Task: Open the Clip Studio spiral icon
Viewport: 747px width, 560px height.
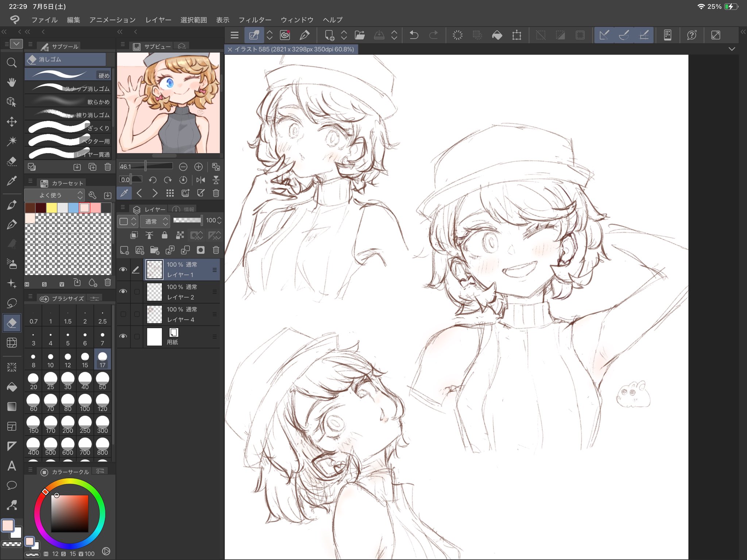Action: pyautogui.click(x=285, y=35)
